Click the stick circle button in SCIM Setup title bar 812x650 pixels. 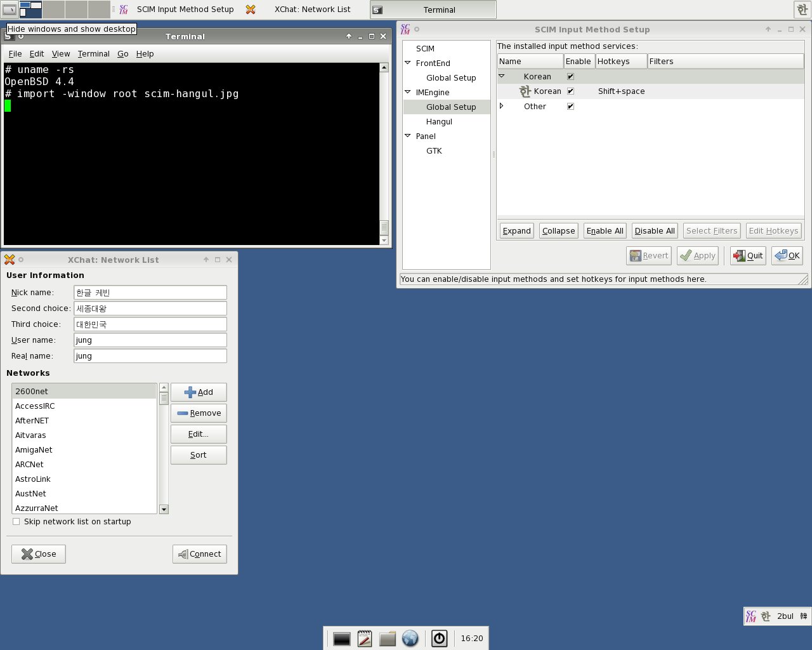point(417,29)
